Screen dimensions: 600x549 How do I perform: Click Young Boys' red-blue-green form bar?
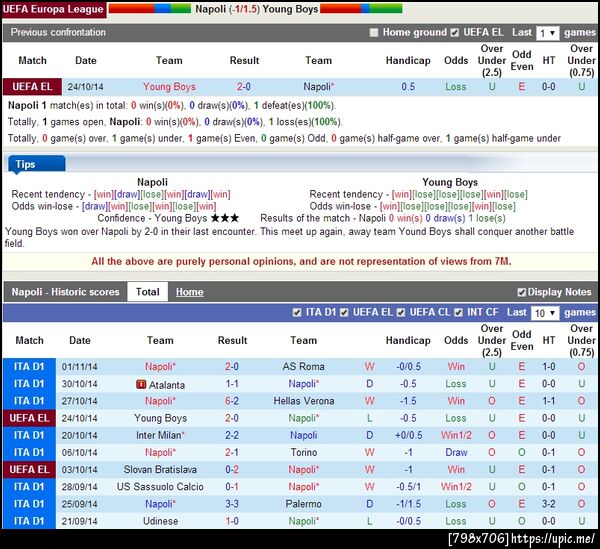point(361,8)
